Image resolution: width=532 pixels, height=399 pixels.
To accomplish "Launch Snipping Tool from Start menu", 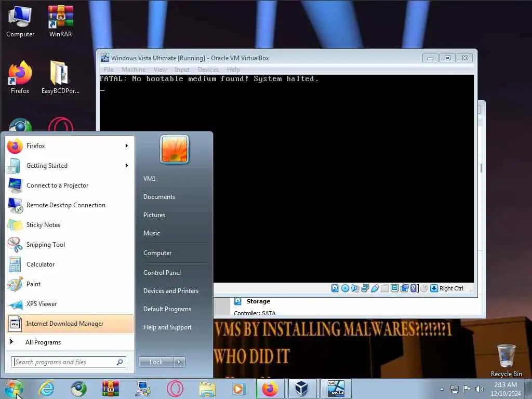I will tap(70, 245).
